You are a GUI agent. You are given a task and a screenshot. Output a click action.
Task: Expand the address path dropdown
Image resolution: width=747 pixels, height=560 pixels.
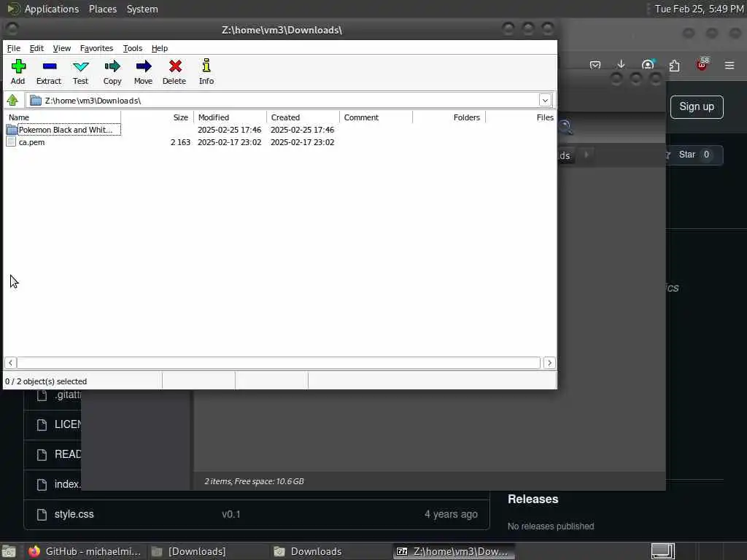point(545,101)
